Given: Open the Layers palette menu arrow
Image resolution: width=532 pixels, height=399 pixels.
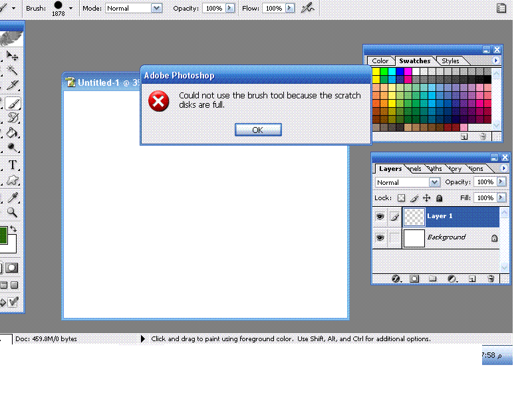Looking at the screenshot, I should click(x=504, y=168).
